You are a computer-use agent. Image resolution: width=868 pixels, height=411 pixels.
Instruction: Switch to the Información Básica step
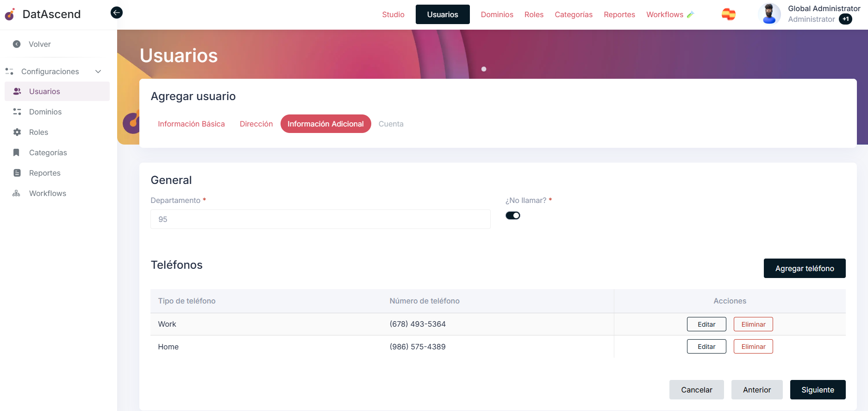point(191,124)
